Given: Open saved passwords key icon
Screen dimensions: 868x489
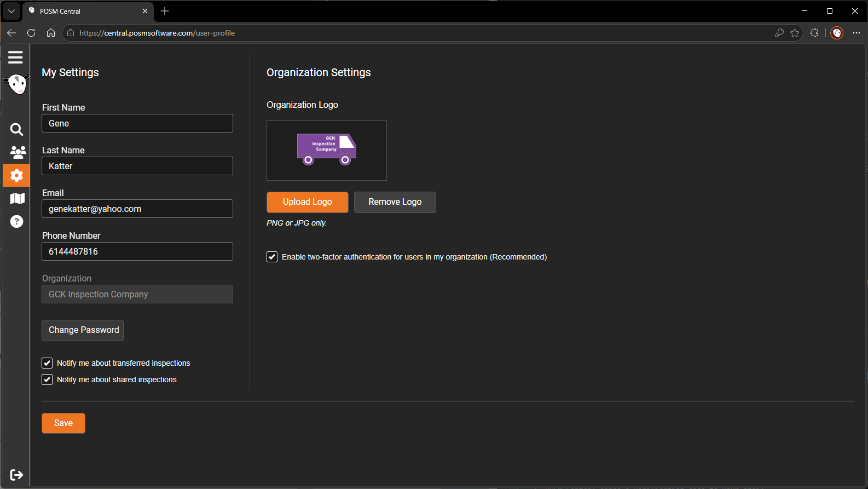Looking at the screenshot, I should point(779,33).
